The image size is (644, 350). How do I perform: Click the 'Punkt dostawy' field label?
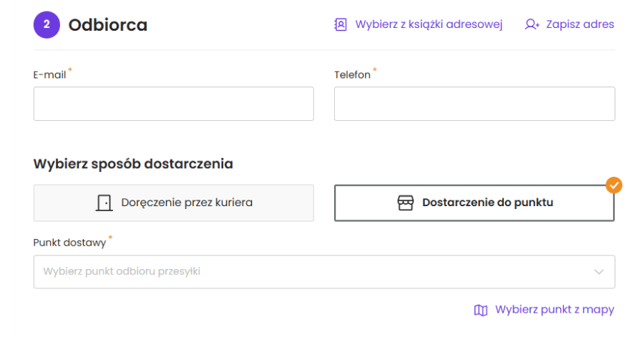coord(69,243)
